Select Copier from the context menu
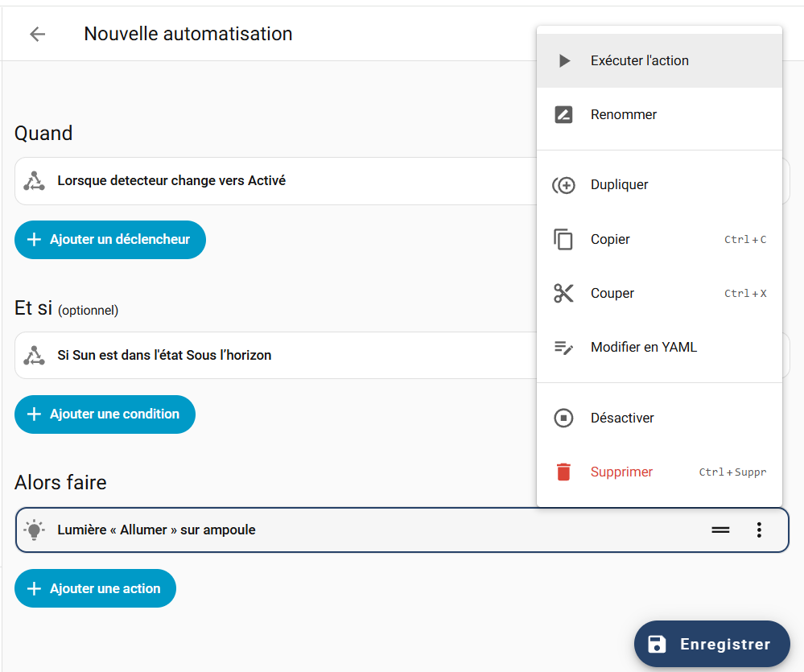 [610, 240]
